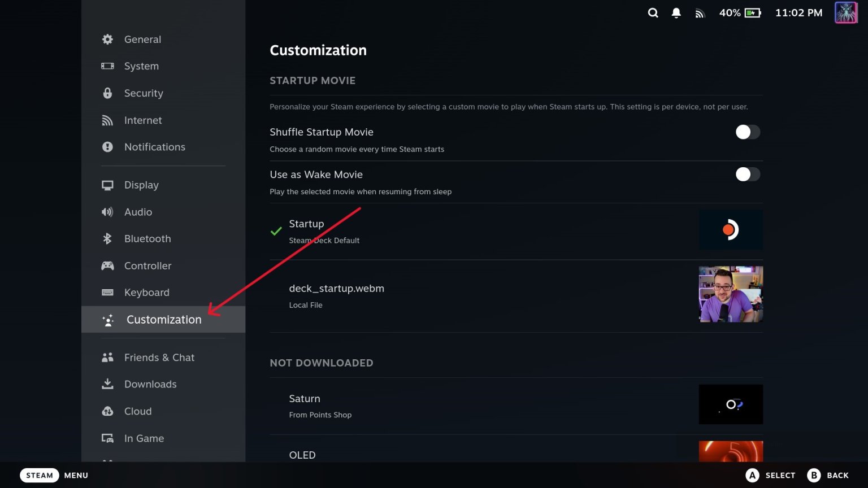Open Keyboard settings

(x=163, y=293)
